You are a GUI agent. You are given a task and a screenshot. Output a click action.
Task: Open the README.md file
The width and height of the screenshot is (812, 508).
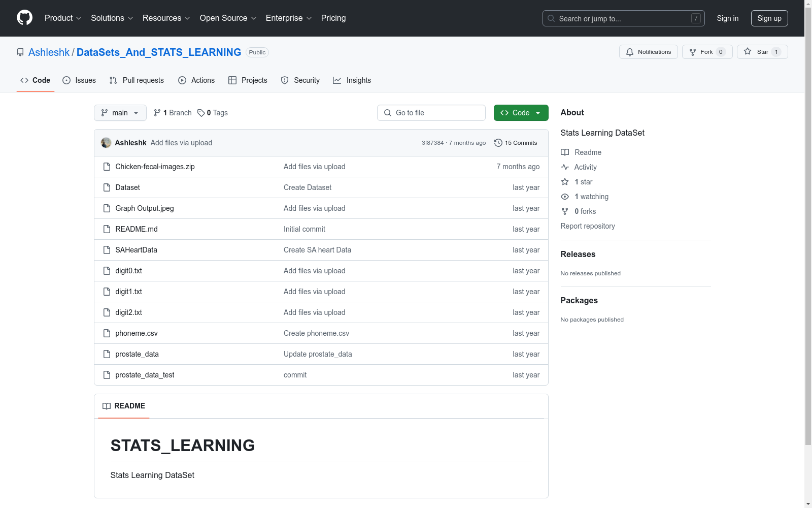click(137, 229)
